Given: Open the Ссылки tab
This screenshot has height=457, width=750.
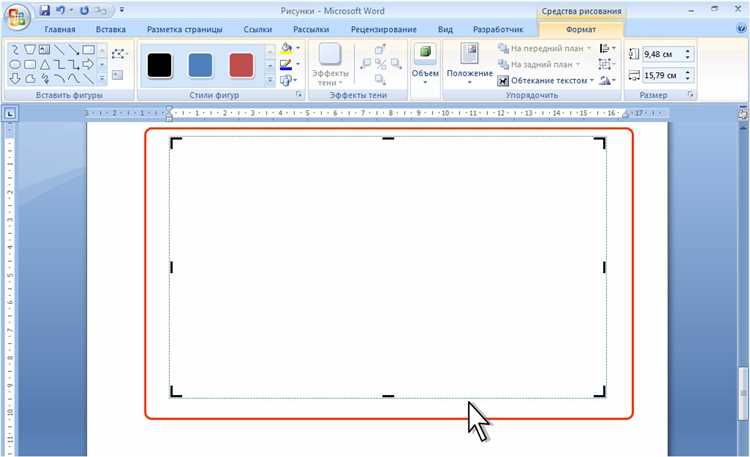Looking at the screenshot, I should 257,29.
